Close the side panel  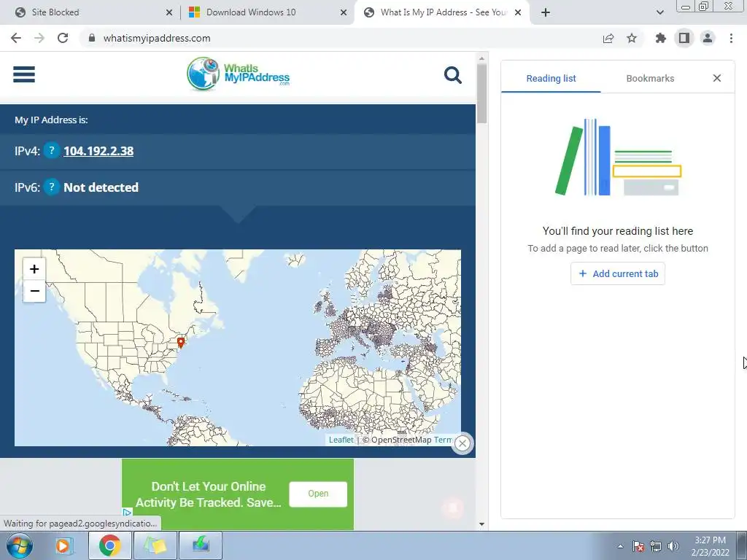pos(717,78)
